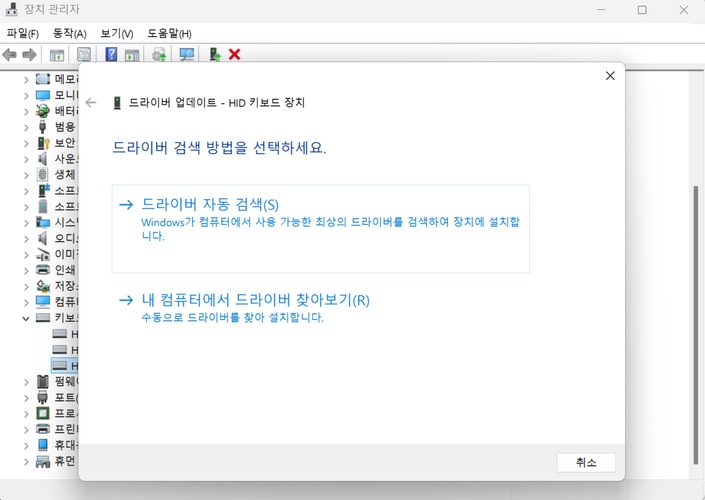Click the computer icon beside 컴퓨
705x500 pixels.
(x=43, y=302)
